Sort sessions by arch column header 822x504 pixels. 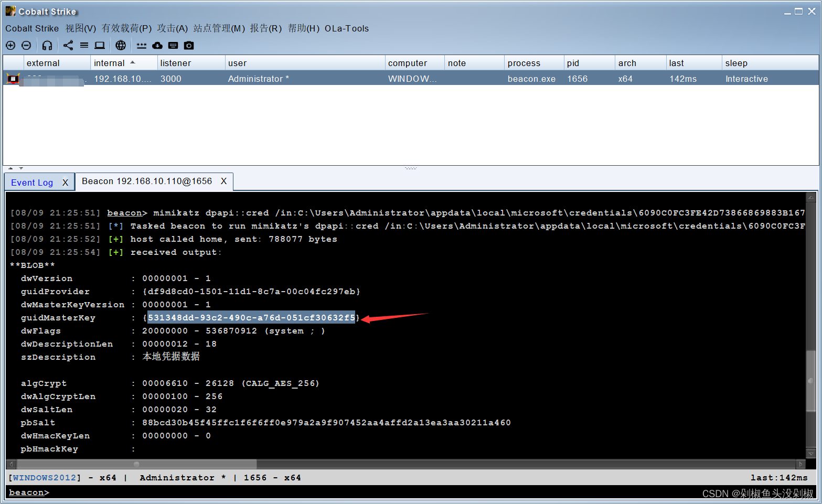pyautogui.click(x=640, y=63)
